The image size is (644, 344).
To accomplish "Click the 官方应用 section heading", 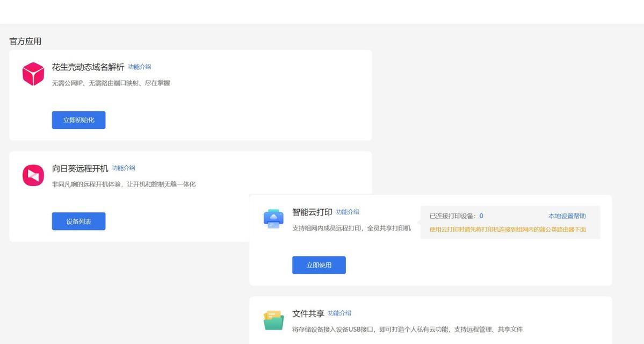I will (25, 41).
